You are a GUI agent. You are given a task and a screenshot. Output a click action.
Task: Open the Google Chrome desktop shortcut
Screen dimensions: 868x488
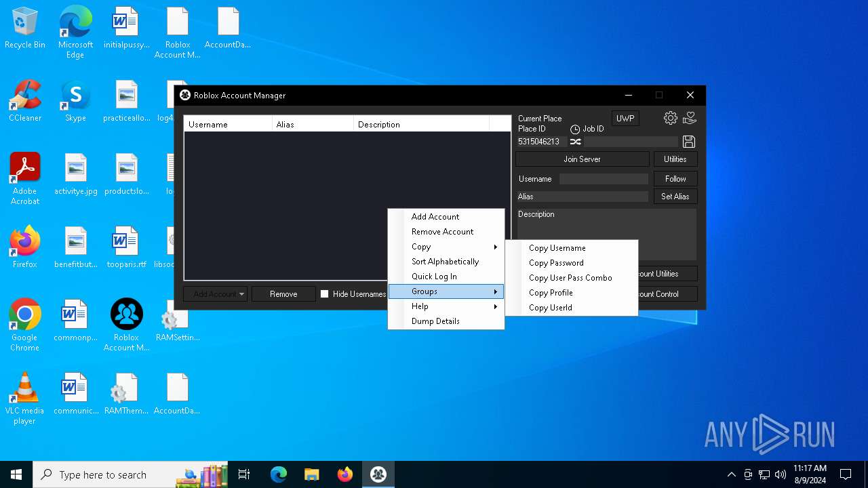[x=25, y=325]
